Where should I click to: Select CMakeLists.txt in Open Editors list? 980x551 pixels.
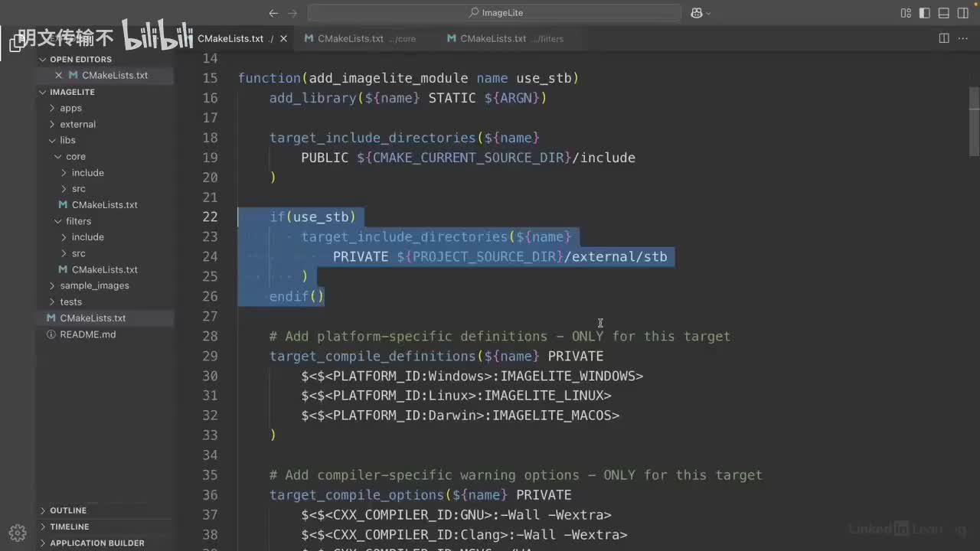[x=114, y=75]
